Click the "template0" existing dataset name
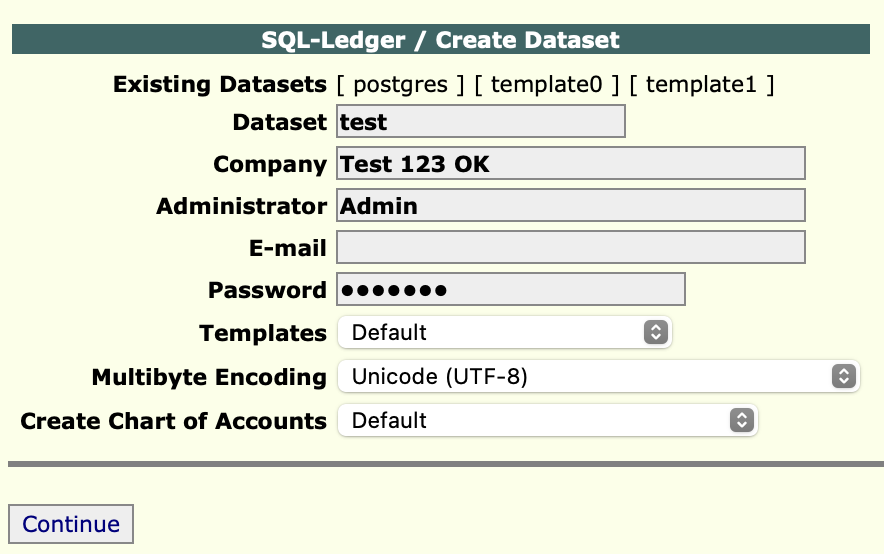The height and width of the screenshot is (554, 884). pos(547,84)
